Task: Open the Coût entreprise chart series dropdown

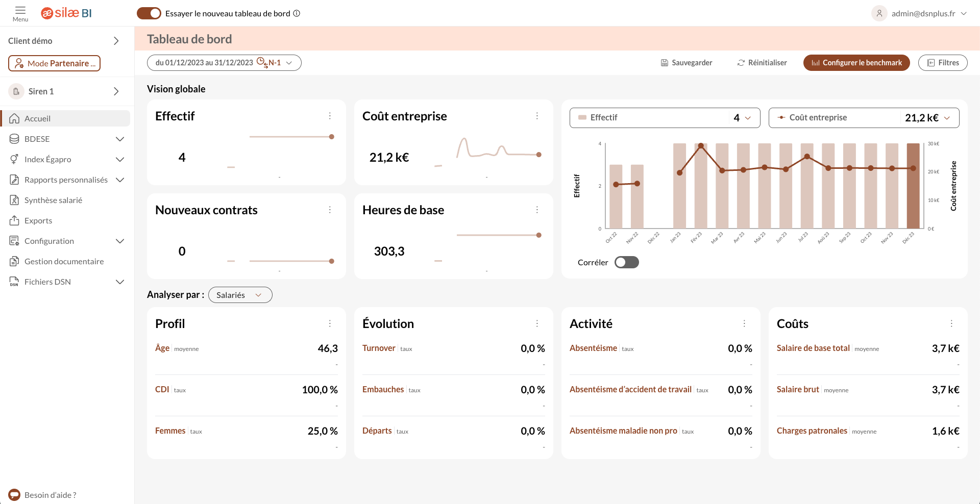Action: click(864, 118)
